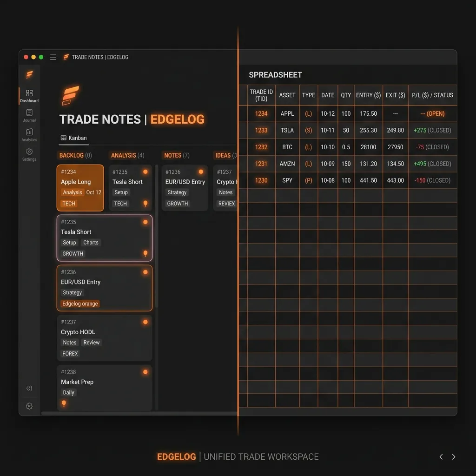The image size is (476, 476).
Task: Click the Analysis tag on Apple Long card
Action: click(72, 192)
